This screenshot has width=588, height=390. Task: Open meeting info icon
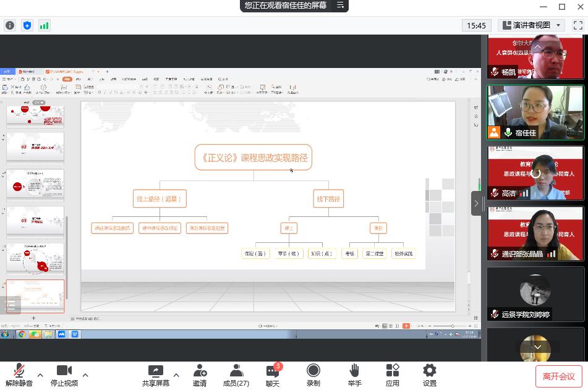[10, 25]
